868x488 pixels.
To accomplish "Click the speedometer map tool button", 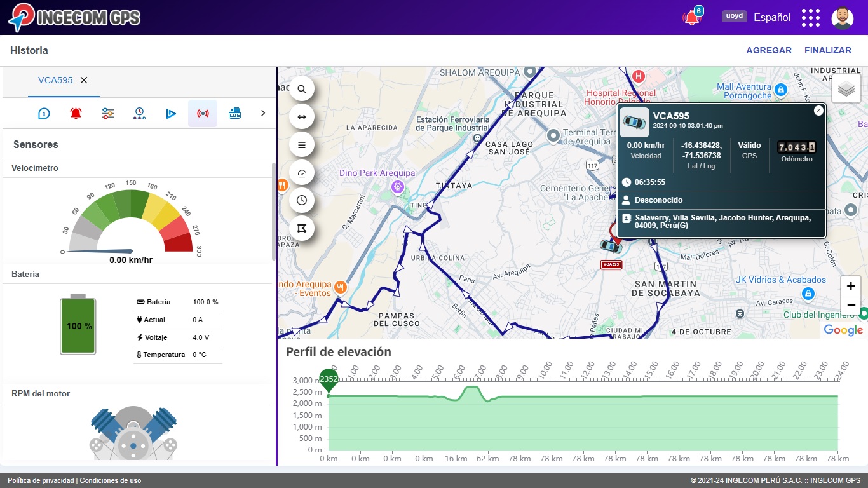I will coord(302,173).
